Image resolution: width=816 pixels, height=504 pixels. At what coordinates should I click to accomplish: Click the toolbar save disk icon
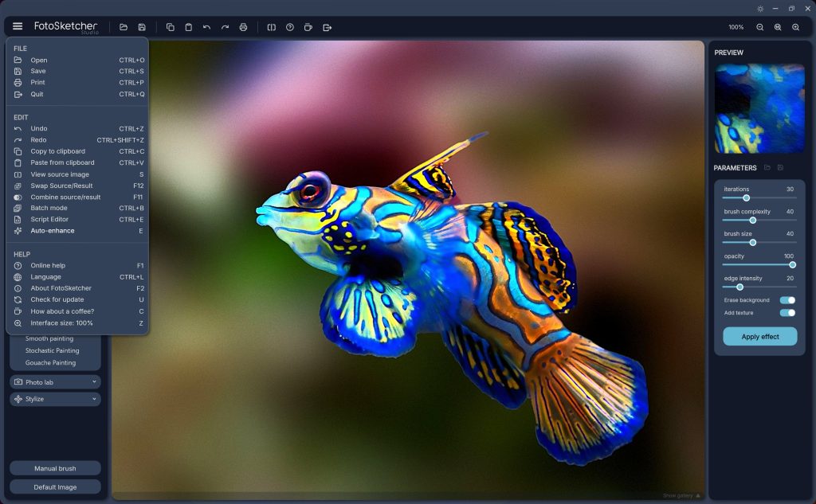click(x=142, y=27)
